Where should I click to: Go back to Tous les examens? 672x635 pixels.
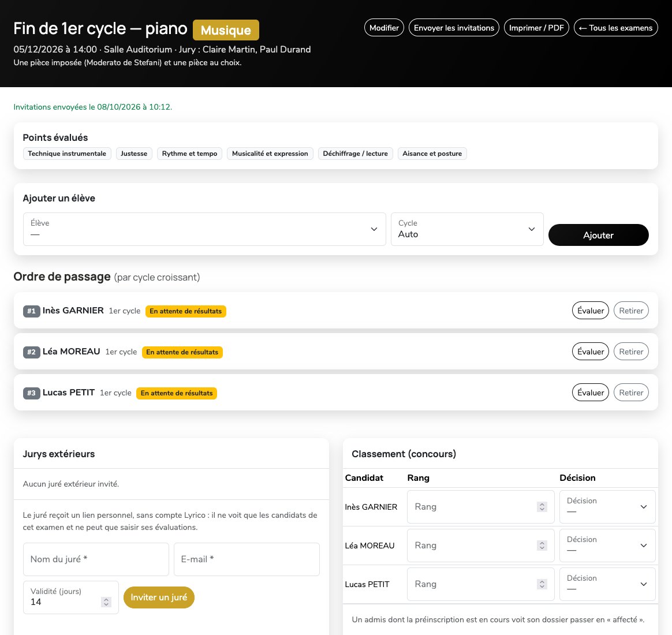[615, 28]
